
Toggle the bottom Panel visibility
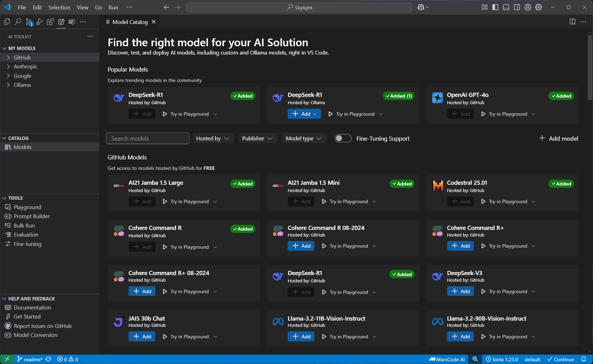506,7
